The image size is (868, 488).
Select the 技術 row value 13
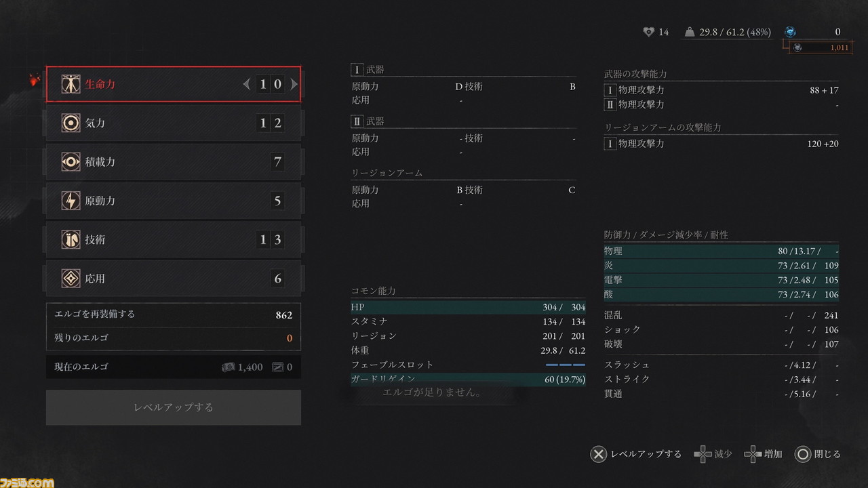[270, 239]
